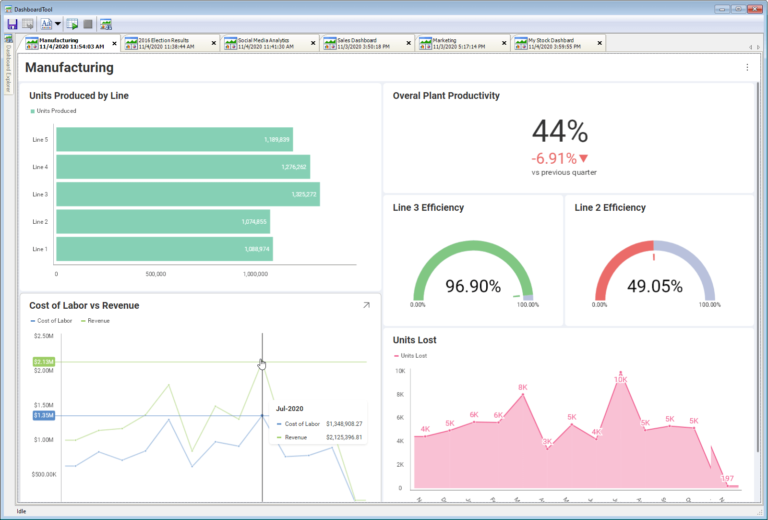Click the grayed Save As toolbar icon

[x=28, y=24]
